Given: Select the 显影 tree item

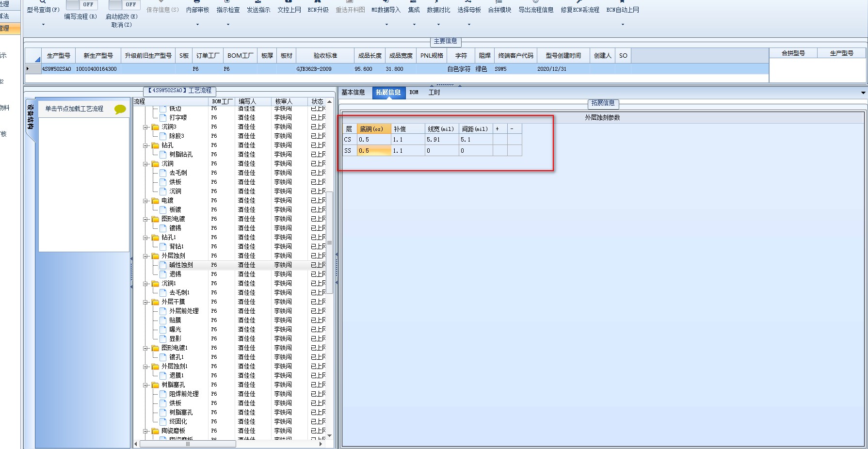Looking at the screenshot, I should coord(175,339).
